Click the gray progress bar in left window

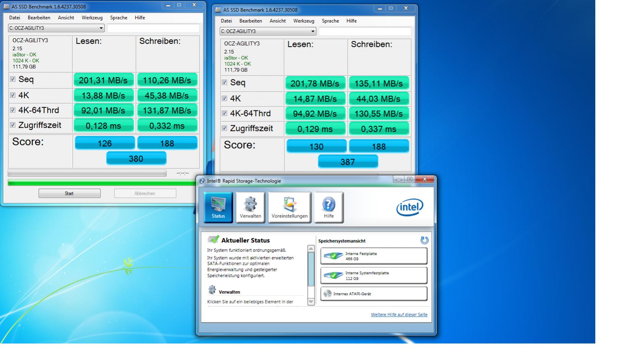coord(87,173)
